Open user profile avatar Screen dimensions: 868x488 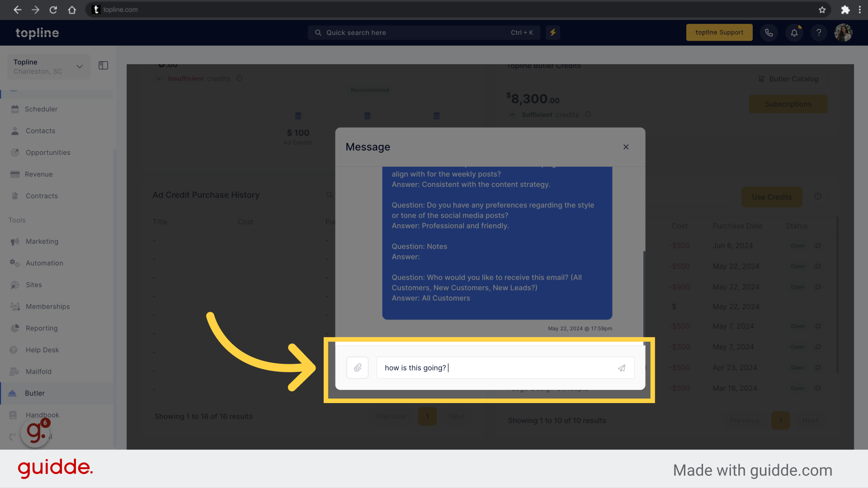(844, 33)
